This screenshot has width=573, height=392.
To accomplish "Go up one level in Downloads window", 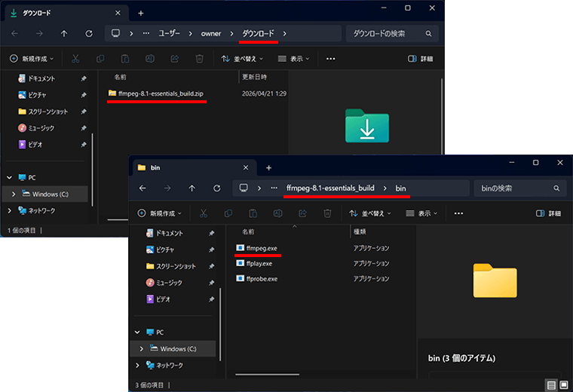I will [64, 34].
